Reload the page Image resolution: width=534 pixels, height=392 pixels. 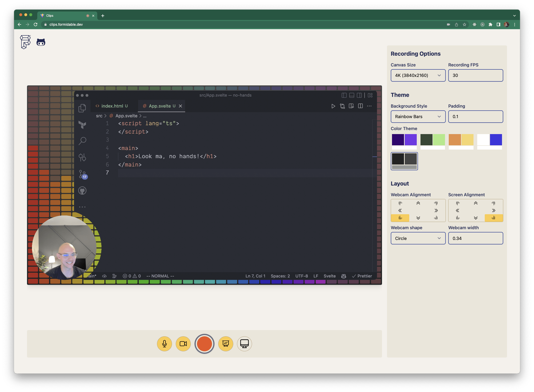tap(35, 24)
